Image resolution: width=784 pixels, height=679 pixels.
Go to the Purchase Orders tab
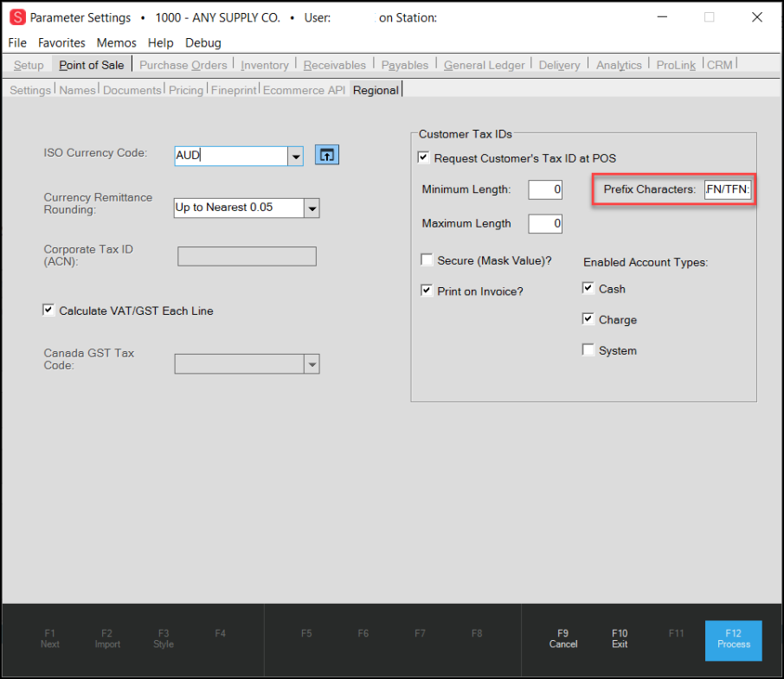click(x=183, y=65)
